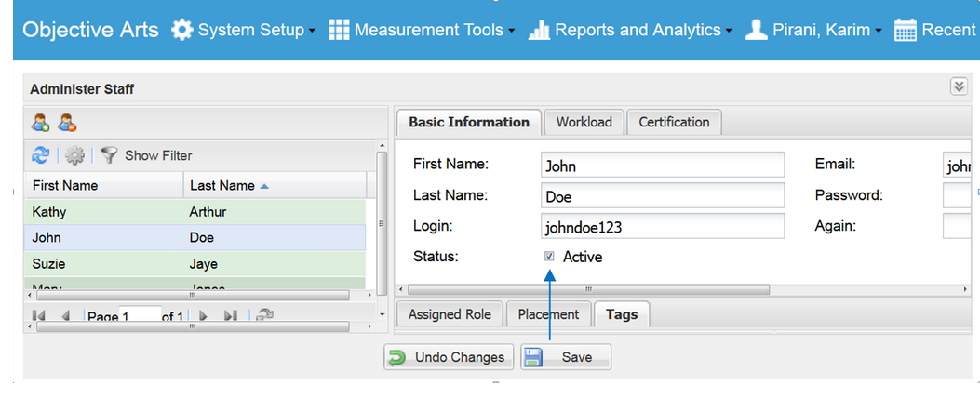Go to the first page of staff list
980x412 pixels.
[x=37, y=316]
